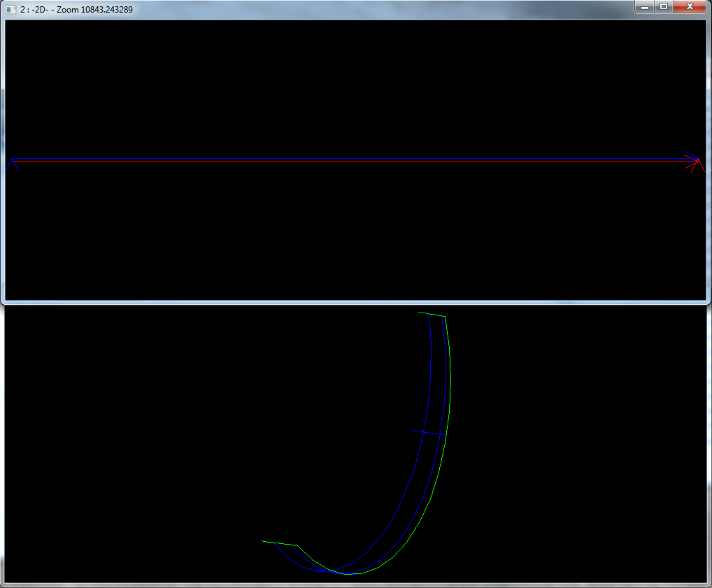The height and width of the screenshot is (588, 712).
Task: Click the blue arrowhead at line's left end
Action: click(12, 165)
